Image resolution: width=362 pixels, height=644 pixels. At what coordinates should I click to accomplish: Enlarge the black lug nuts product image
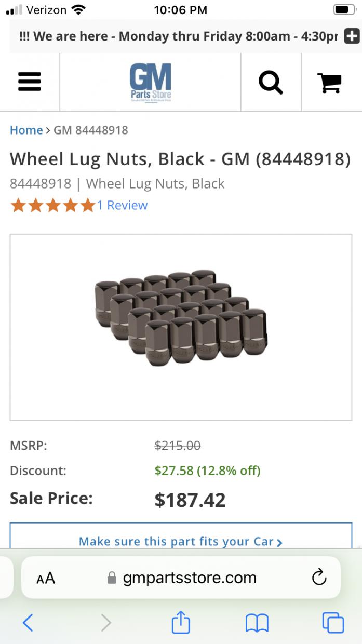coord(181,326)
